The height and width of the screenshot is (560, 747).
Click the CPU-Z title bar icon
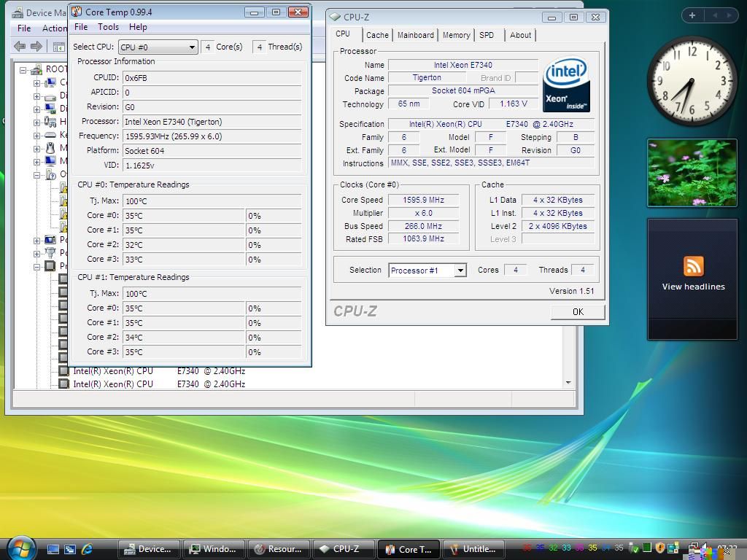pyautogui.click(x=335, y=17)
